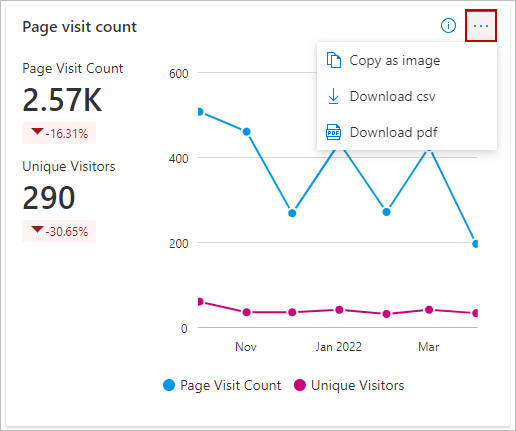Viewport: 516px width, 431px height.
Task: Click the info icon beside the ellipsis
Action: [448, 25]
